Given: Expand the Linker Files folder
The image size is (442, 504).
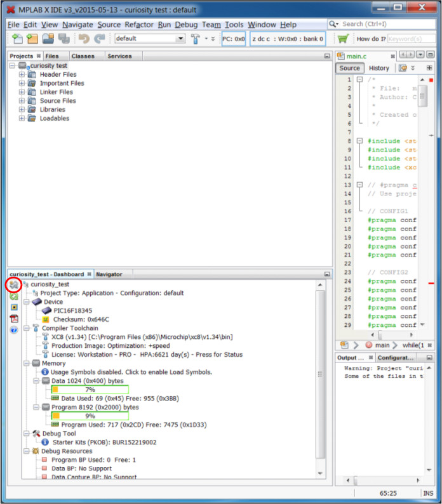Looking at the screenshot, I should click(22, 92).
